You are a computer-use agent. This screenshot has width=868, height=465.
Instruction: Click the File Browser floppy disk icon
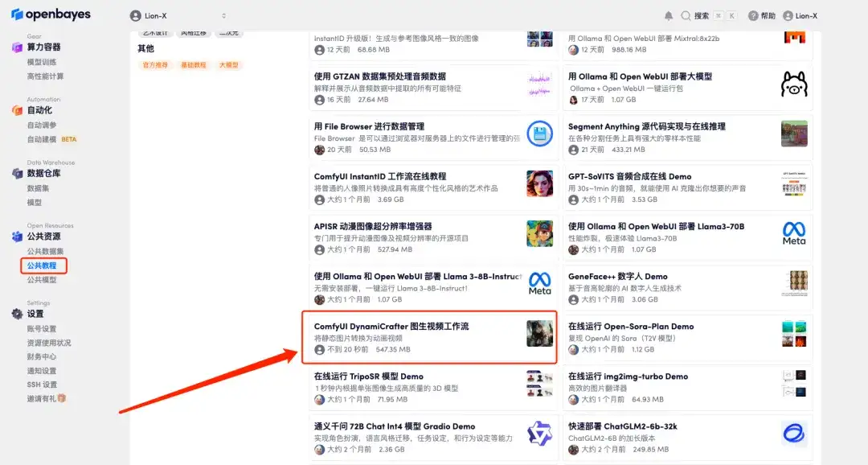(540, 134)
